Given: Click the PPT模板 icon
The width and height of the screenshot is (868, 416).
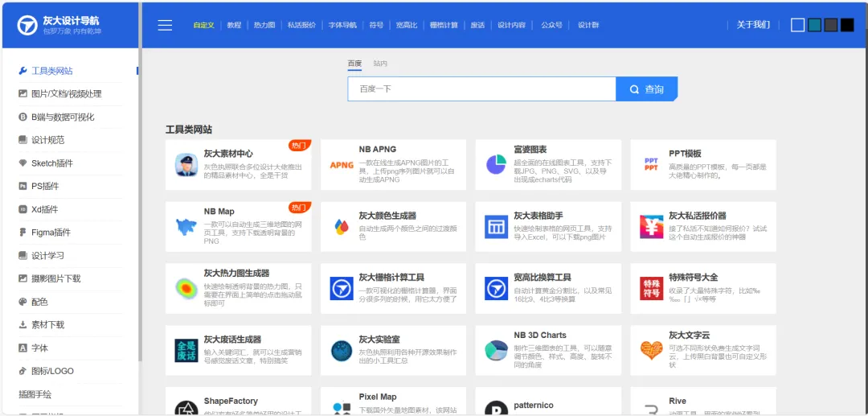Looking at the screenshot, I should click(652, 164).
